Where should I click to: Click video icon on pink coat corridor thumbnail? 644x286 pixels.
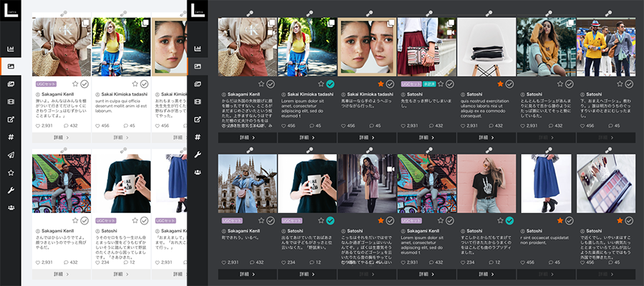point(391,169)
